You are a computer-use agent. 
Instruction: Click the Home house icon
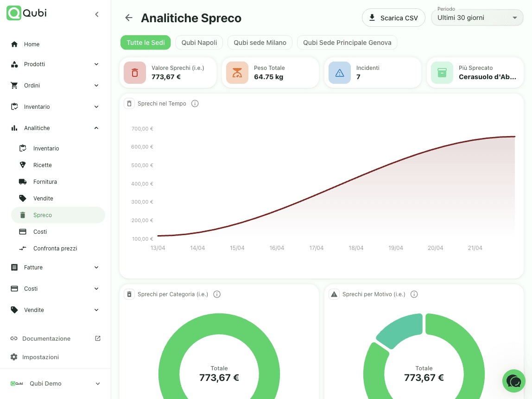(x=14, y=44)
